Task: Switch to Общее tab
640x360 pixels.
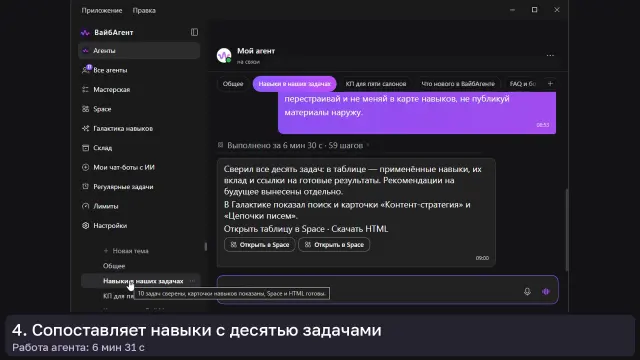Action: [x=233, y=84]
